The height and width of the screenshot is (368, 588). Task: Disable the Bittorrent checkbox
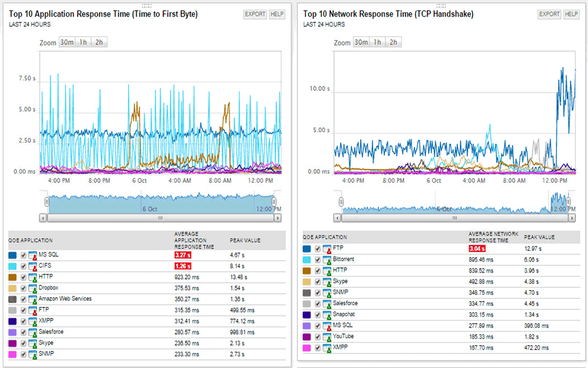click(x=318, y=259)
